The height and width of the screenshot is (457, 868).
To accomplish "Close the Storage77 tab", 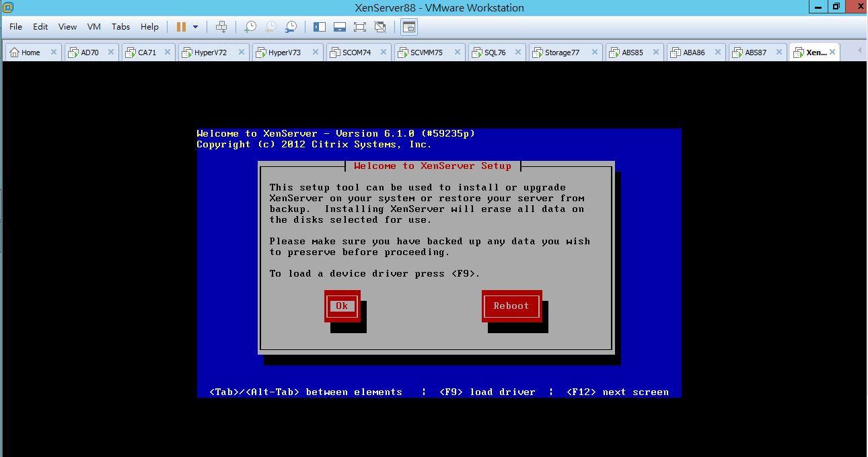I will tap(595, 52).
